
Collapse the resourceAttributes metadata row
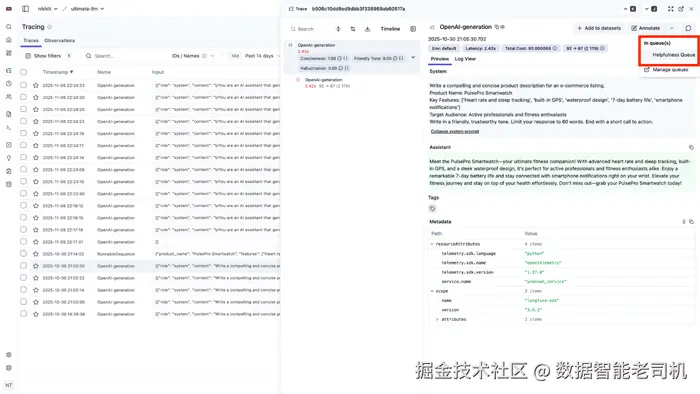(432, 244)
